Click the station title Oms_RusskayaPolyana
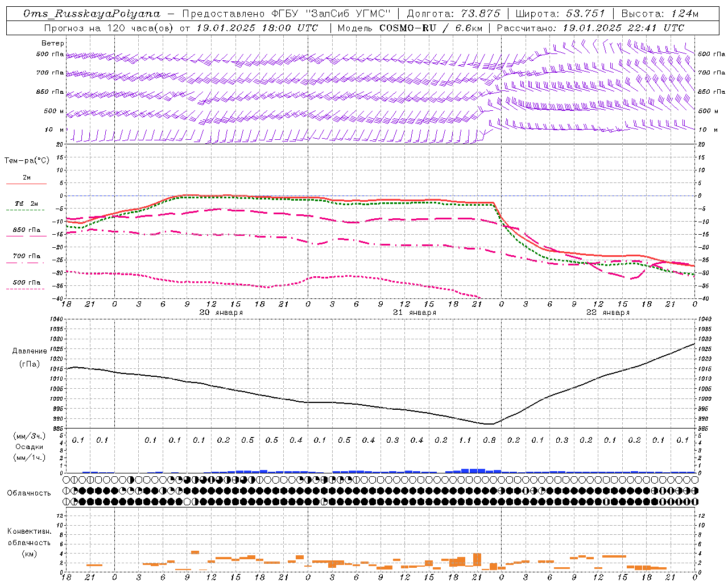Viewport: 728px width, 582px height. [x=92, y=14]
